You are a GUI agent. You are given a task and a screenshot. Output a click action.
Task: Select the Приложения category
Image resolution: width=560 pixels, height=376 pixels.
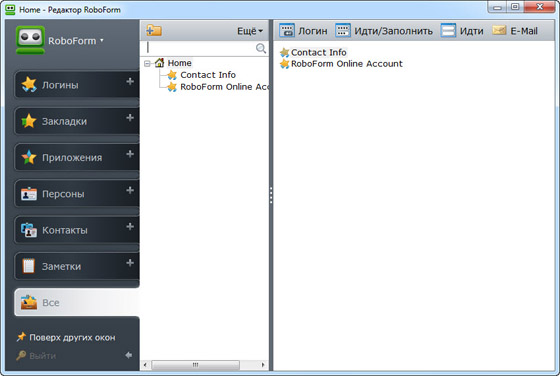pos(77,157)
